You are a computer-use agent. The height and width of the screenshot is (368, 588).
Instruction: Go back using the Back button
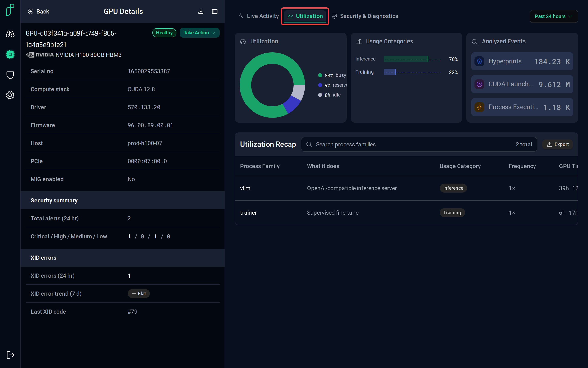click(x=38, y=11)
